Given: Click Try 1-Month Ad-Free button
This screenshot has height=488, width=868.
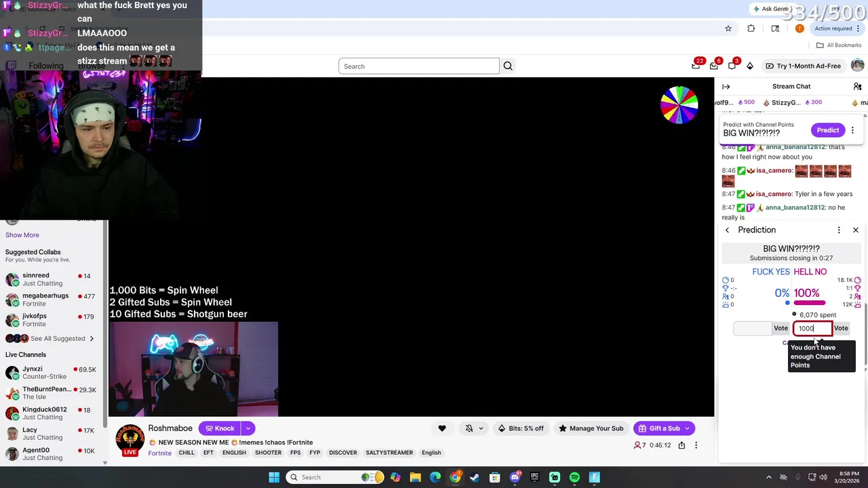Looking at the screenshot, I should pos(803,66).
